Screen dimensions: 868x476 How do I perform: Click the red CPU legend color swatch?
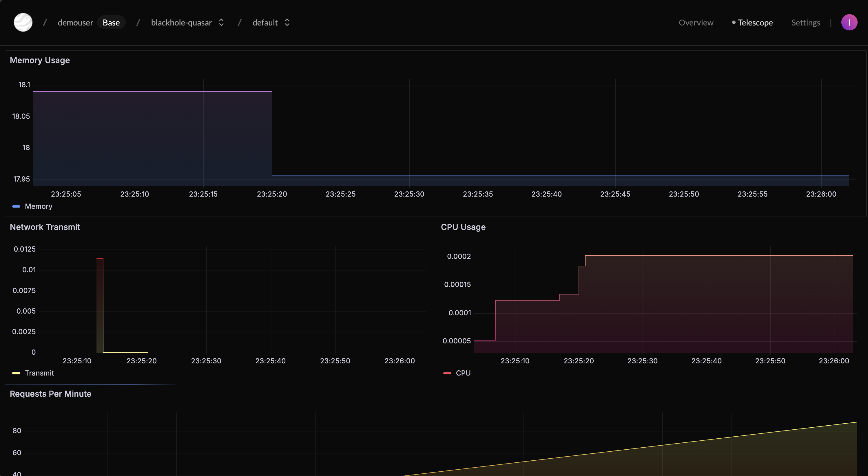point(447,373)
